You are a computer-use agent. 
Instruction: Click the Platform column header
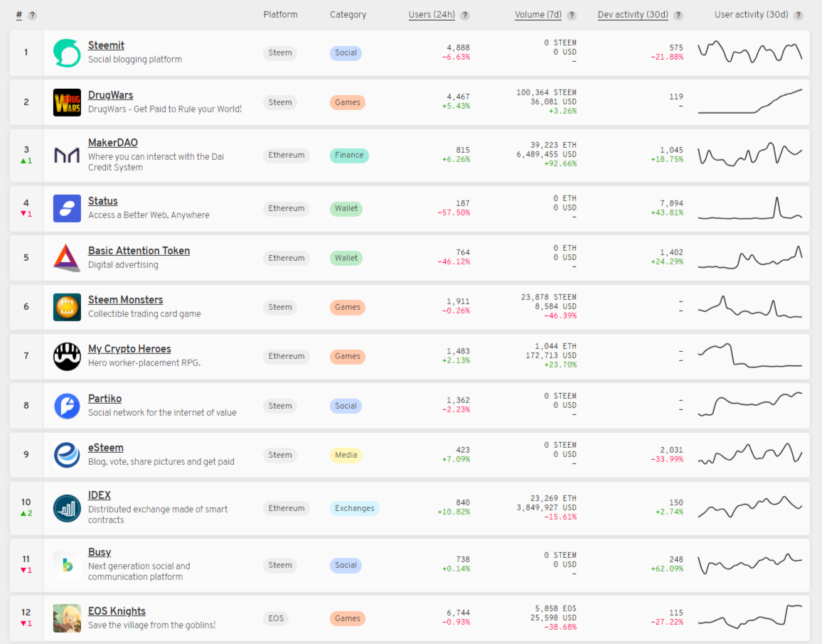(x=280, y=15)
